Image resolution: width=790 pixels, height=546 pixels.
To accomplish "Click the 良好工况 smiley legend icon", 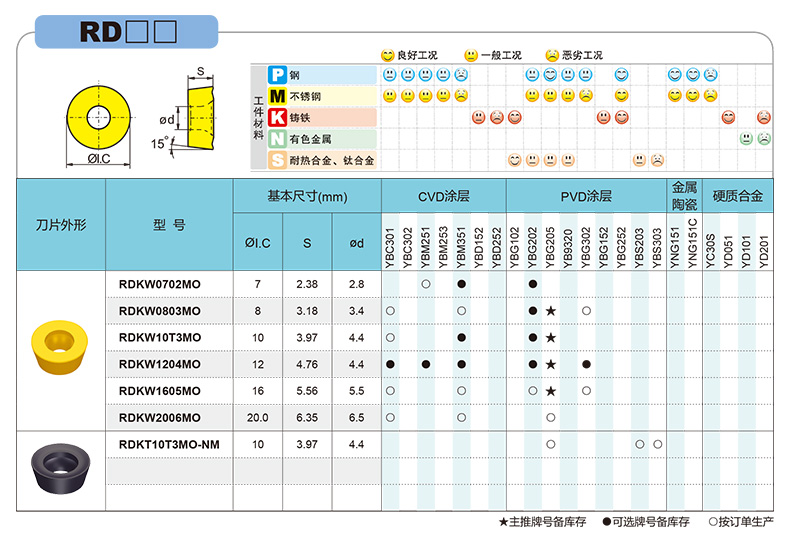I will coord(387,55).
